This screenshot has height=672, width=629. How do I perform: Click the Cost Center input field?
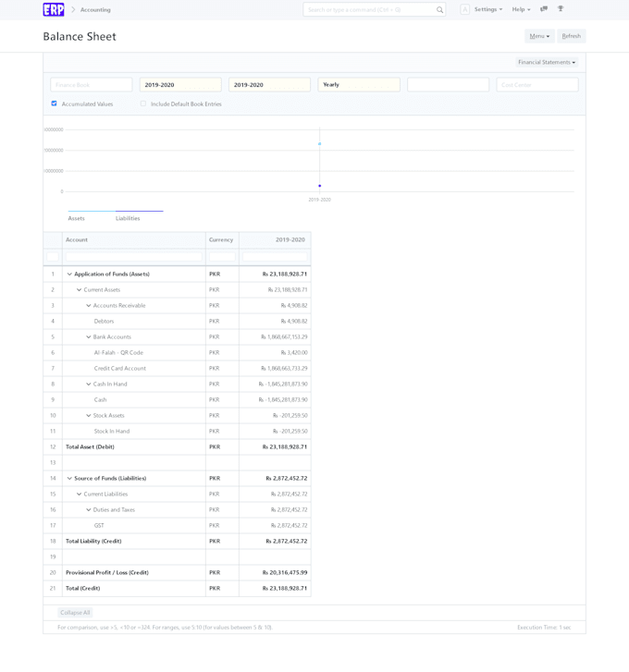pos(537,85)
